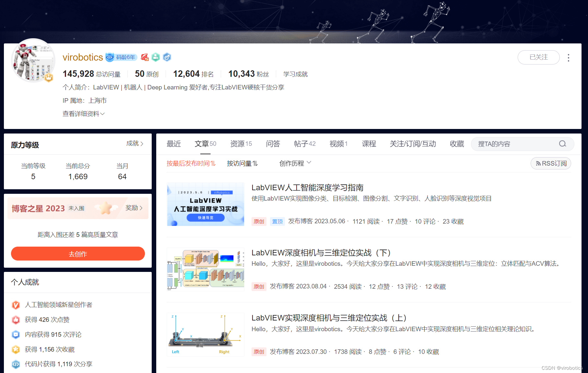Screen dimensions: 588x373
Task: Click the search magnifier icon
Action: point(562,144)
